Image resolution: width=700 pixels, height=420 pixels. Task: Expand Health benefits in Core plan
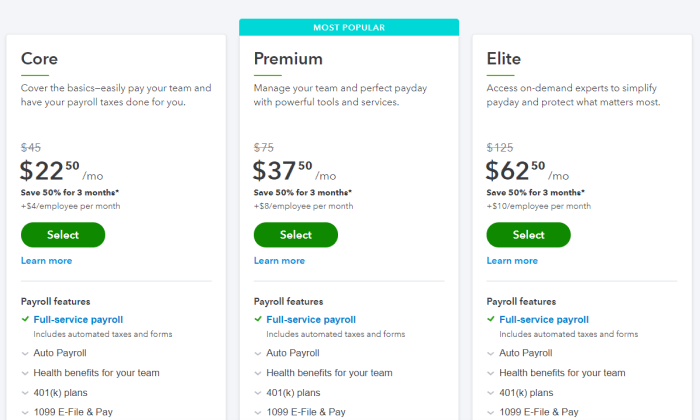(90, 373)
